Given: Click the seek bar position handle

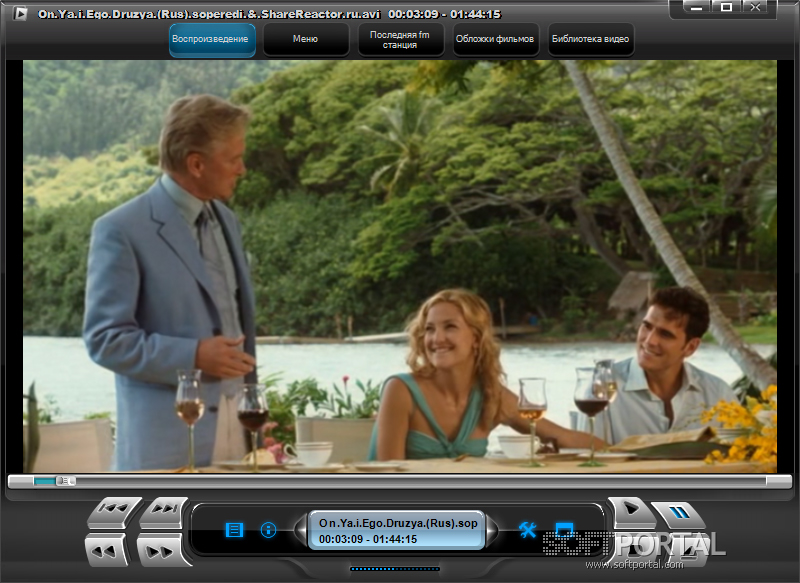Looking at the screenshot, I should pos(65,481).
